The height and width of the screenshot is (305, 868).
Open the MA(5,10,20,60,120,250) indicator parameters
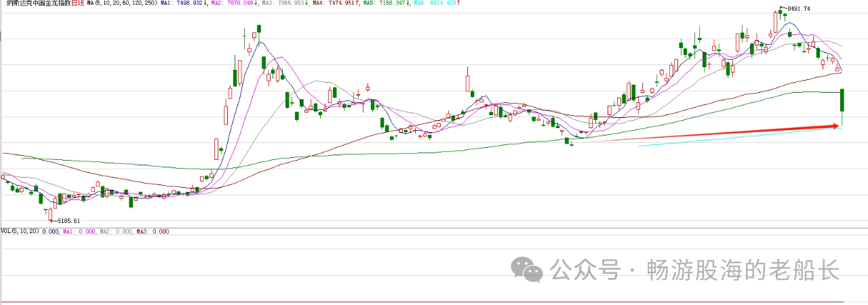[x=122, y=3]
